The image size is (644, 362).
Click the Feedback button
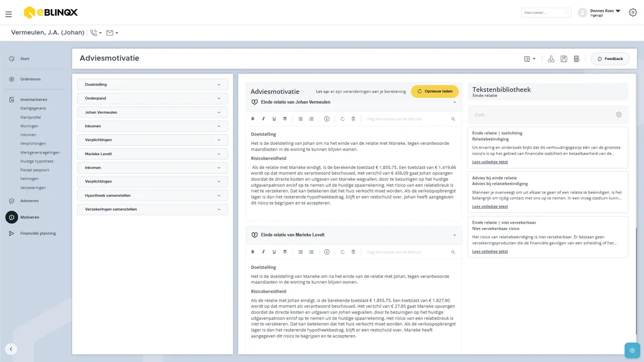pos(610,59)
